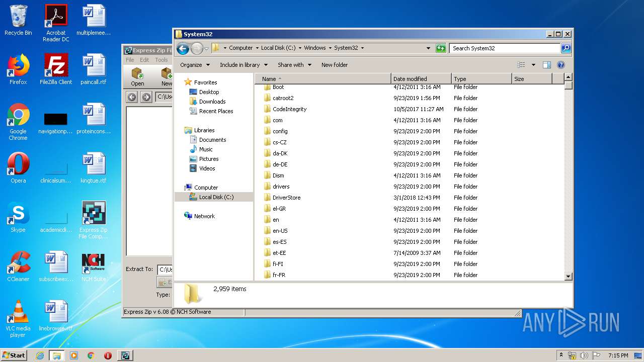Select the catroot2 folder
Screen dimensions: 644x362
click(x=283, y=98)
